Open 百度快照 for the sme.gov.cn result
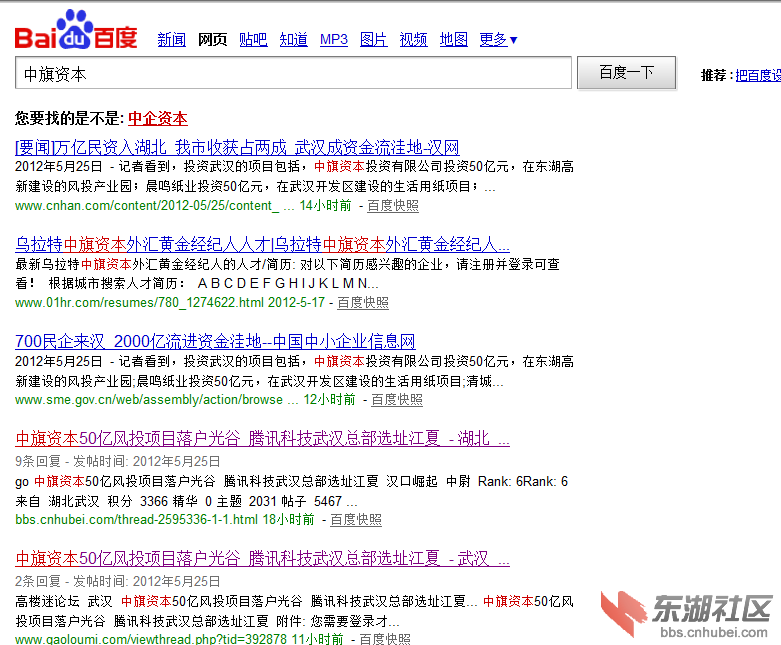The width and height of the screenshot is (781, 645). click(x=396, y=399)
